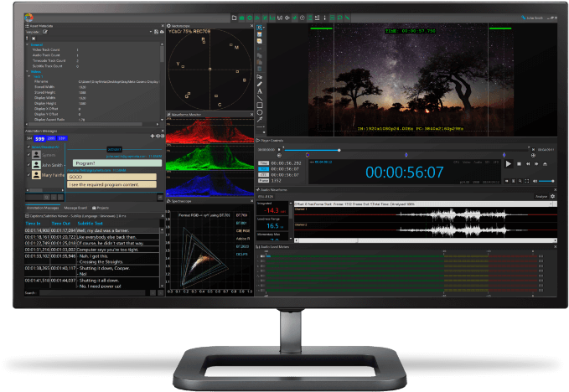Click the playback position slider handle
The width and height of the screenshot is (569, 392).
(x=339, y=150)
